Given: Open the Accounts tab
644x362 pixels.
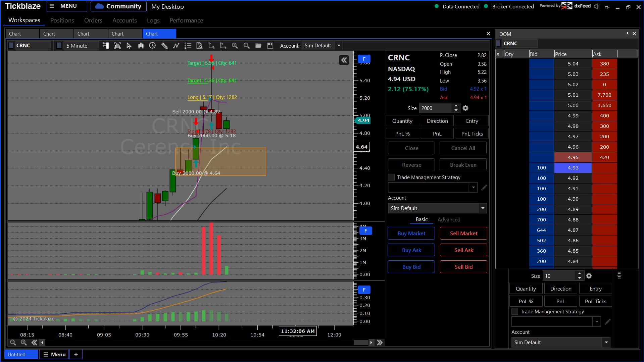Looking at the screenshot, I should coord(125,20).
